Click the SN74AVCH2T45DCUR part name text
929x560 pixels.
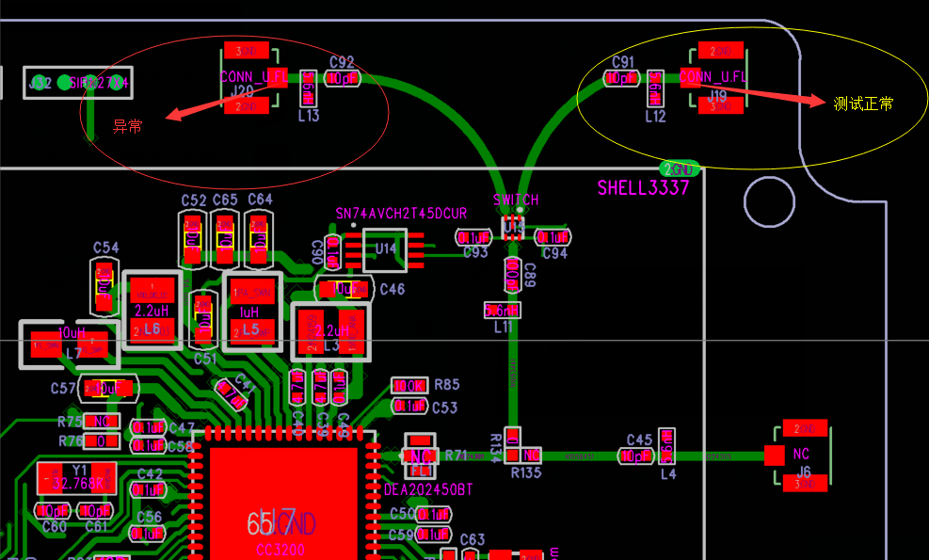point(401,214)
